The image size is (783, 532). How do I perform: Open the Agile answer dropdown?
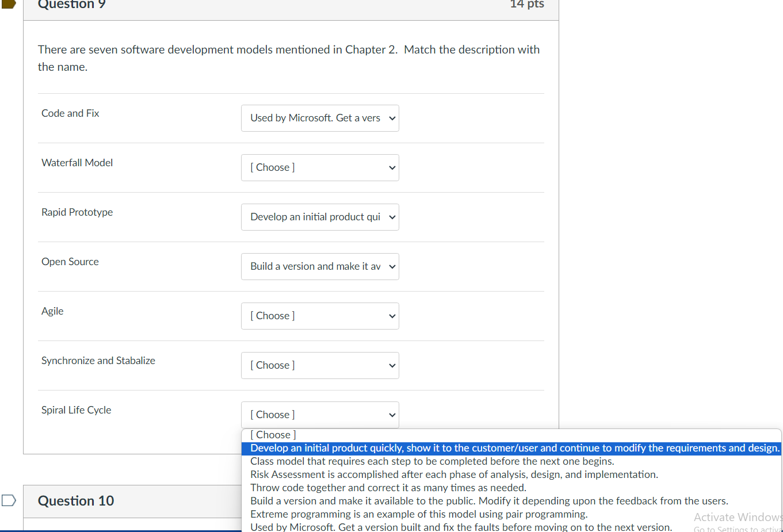pos(320,316)
